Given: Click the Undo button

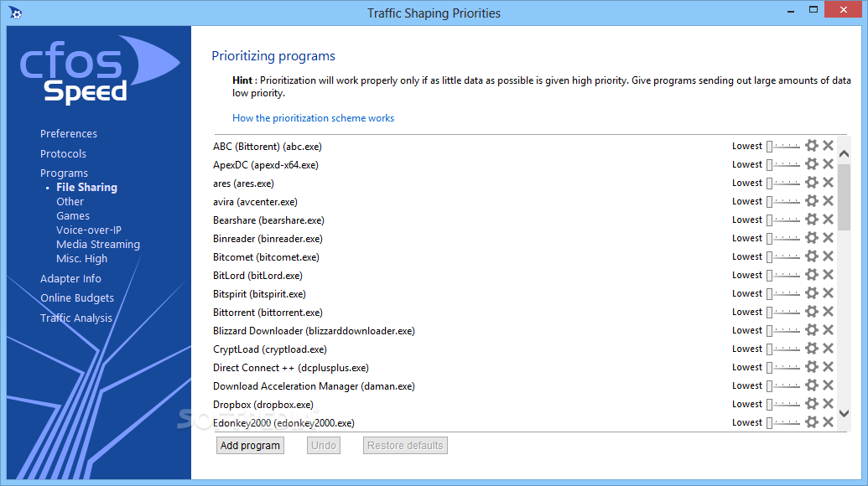Looking at the screenshot, I should coord(323,446).
